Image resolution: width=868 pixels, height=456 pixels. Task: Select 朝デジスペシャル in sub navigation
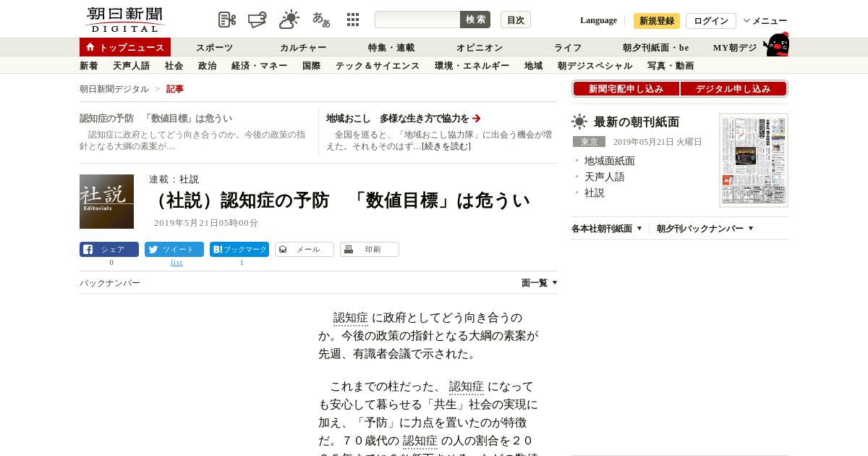pos(595,66)
